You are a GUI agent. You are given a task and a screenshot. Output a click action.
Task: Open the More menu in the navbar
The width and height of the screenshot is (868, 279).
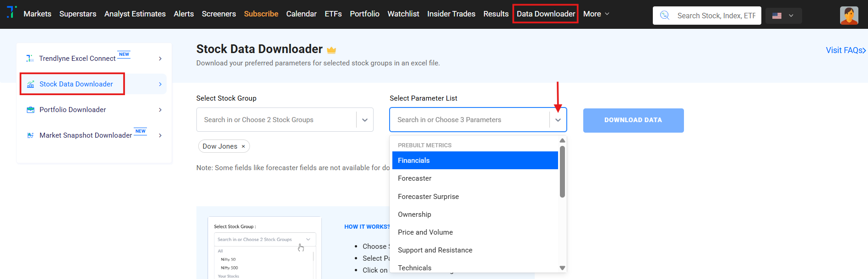click(x=596, y=14)
